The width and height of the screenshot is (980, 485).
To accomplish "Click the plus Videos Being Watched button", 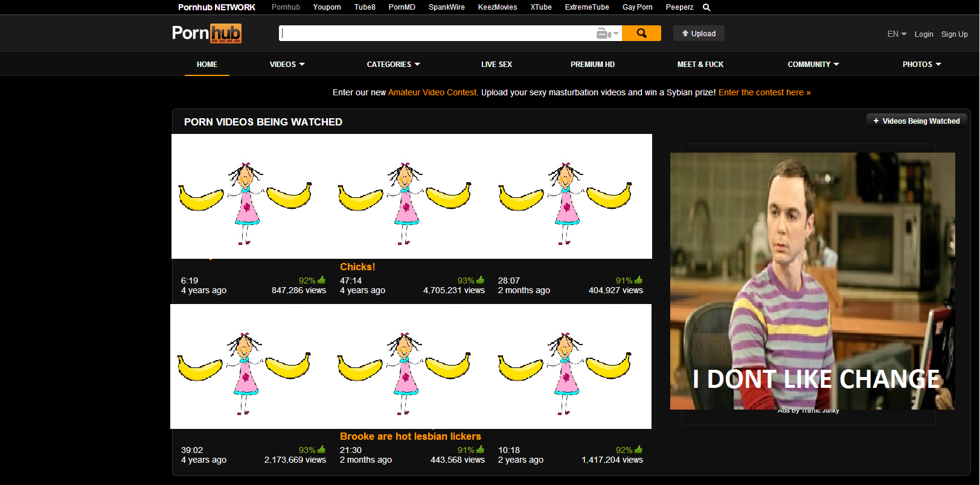I will coord(917,121).
